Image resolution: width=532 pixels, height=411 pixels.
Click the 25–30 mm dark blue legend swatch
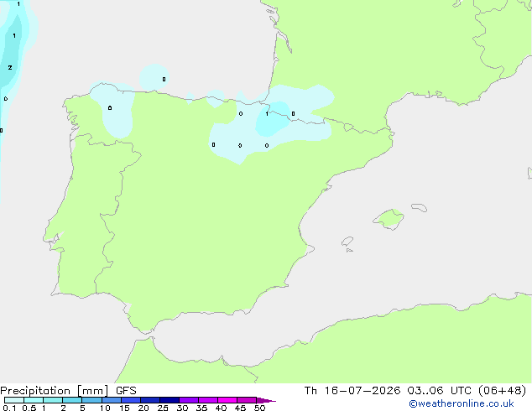coord(170,400)
